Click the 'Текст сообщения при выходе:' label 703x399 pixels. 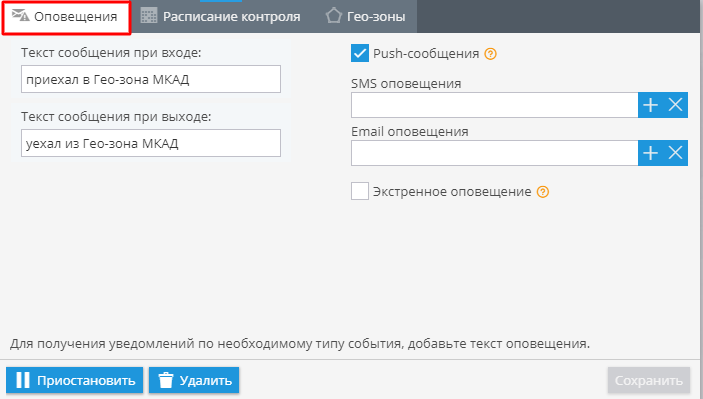click(x=116, y=117)
